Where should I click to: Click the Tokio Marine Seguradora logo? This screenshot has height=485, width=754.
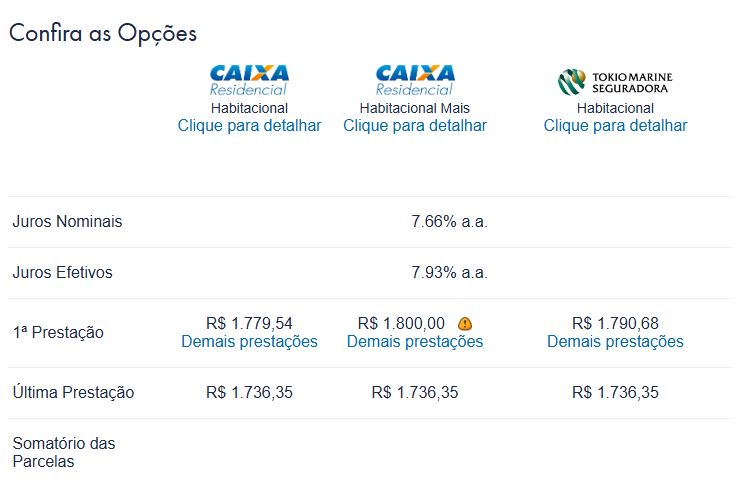pos(615,81)
